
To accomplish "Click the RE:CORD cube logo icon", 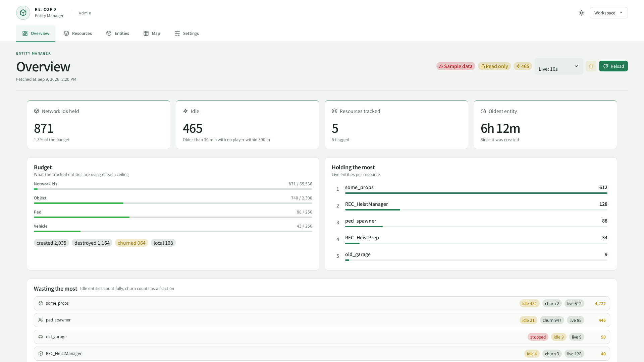I will 23,13.
